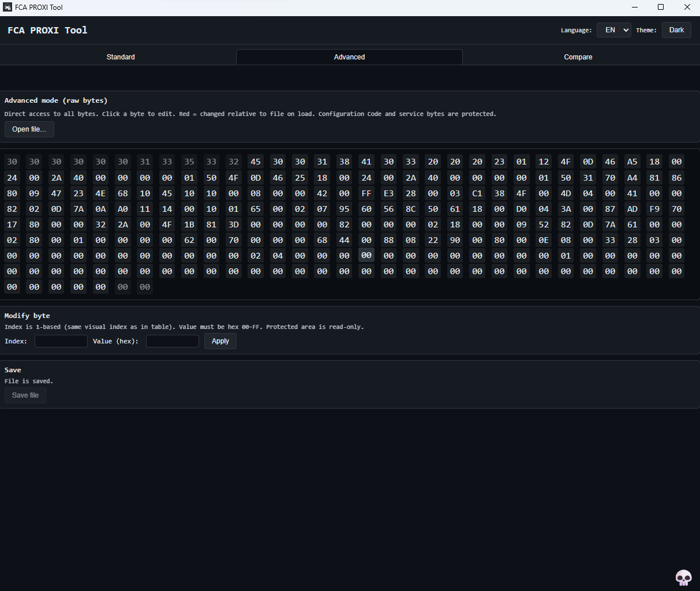Click the skull icon in the bottom-right corner
This screenshot has width=700, height=591.
pos(683,577)
